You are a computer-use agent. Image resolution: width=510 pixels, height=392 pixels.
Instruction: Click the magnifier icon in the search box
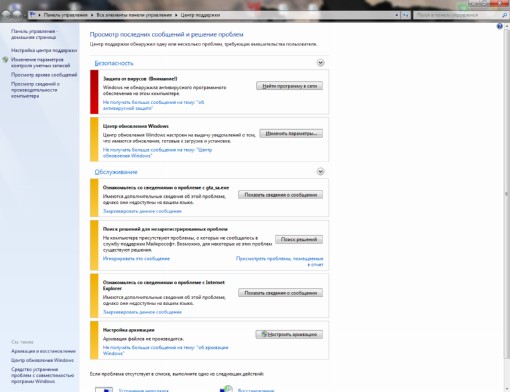pos(504,15)
